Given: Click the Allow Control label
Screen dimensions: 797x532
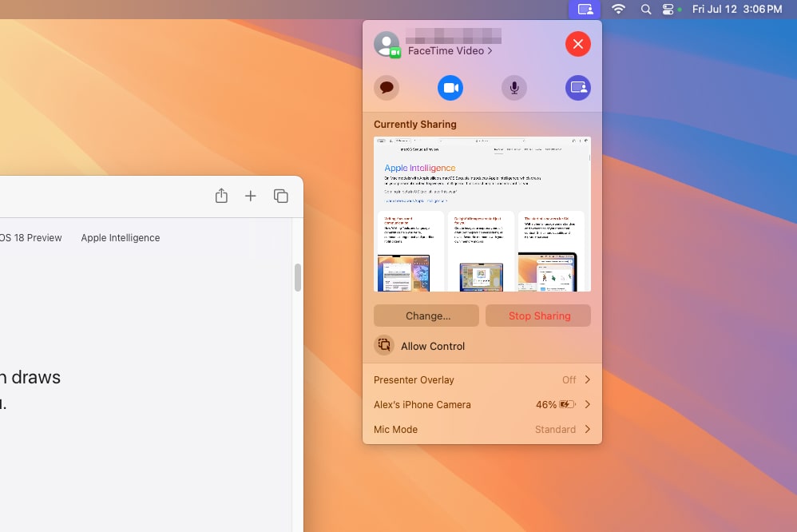Looking at the screenshot, I should [x=433, y=347].
